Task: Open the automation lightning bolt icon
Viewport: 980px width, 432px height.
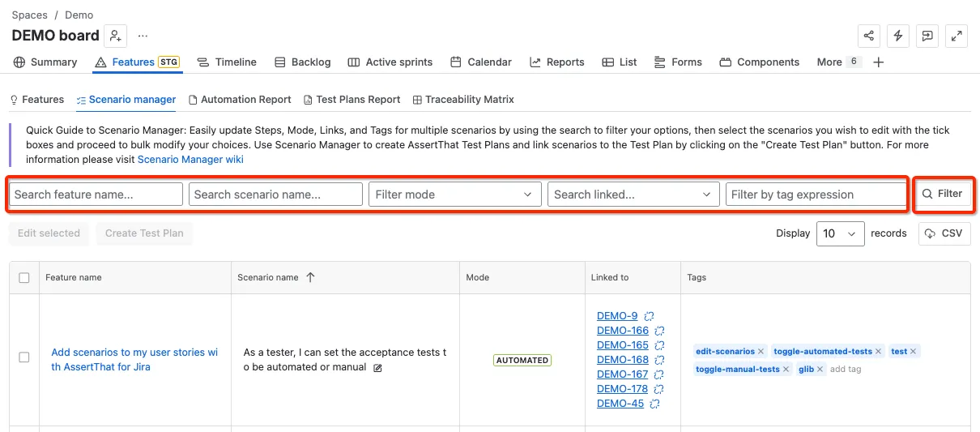Action: pos(898,36)
